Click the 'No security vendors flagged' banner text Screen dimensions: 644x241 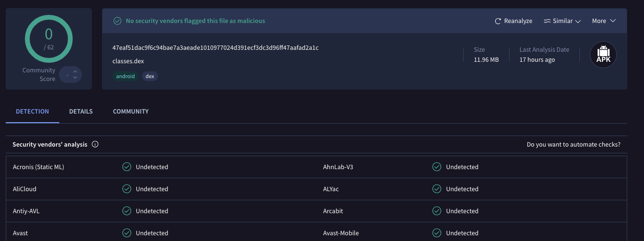pyautogui.click(x=195, y=21)
